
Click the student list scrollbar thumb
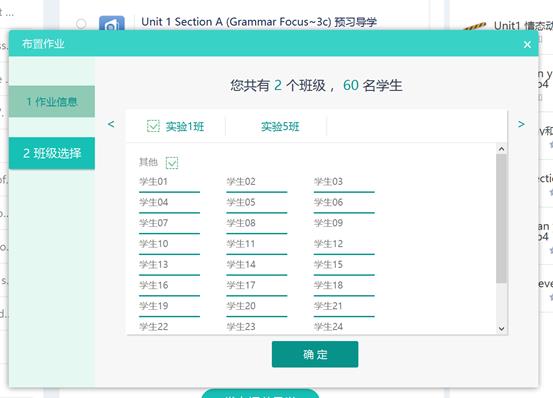pos(501,219)
